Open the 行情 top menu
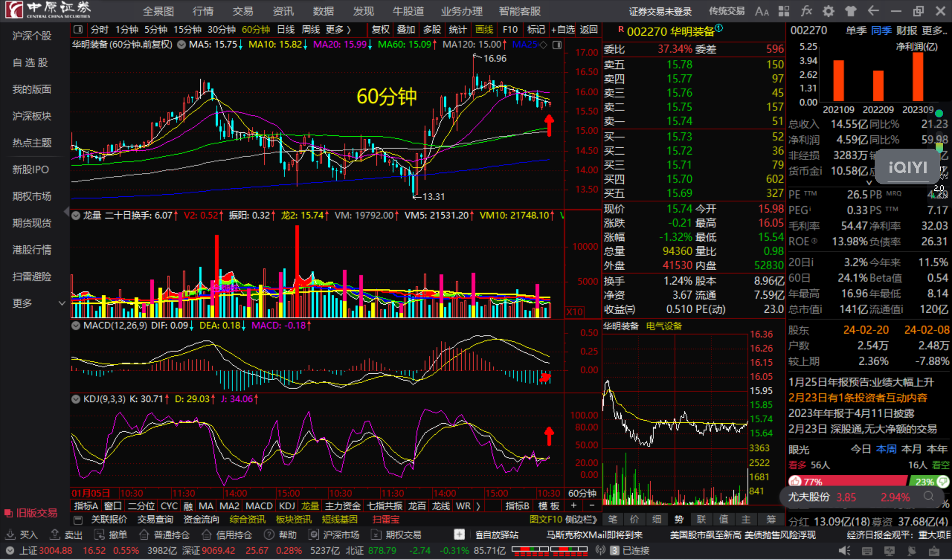Viewport: 952px width, 560px height. coord(203,11)
